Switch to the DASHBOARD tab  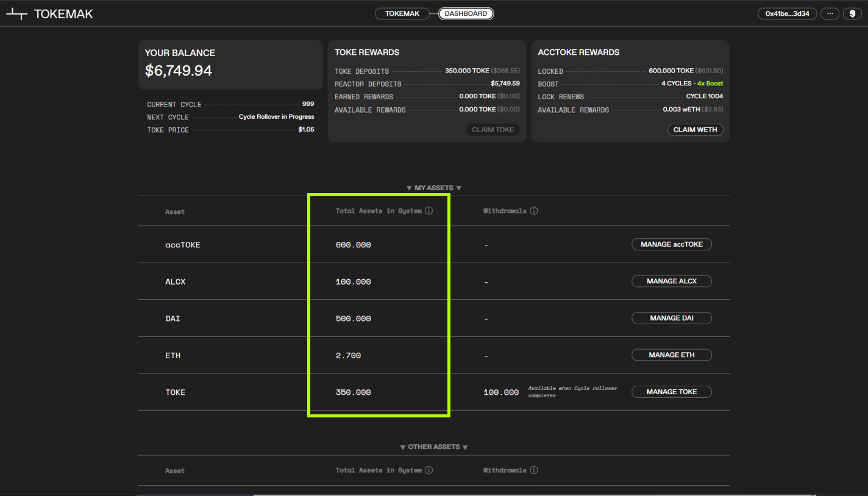pos(466,13)
